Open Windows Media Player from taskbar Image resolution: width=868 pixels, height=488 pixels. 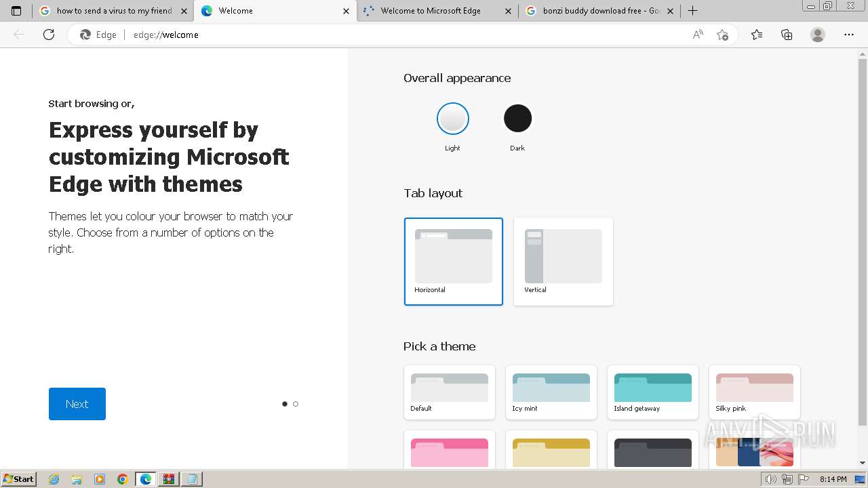100,479
